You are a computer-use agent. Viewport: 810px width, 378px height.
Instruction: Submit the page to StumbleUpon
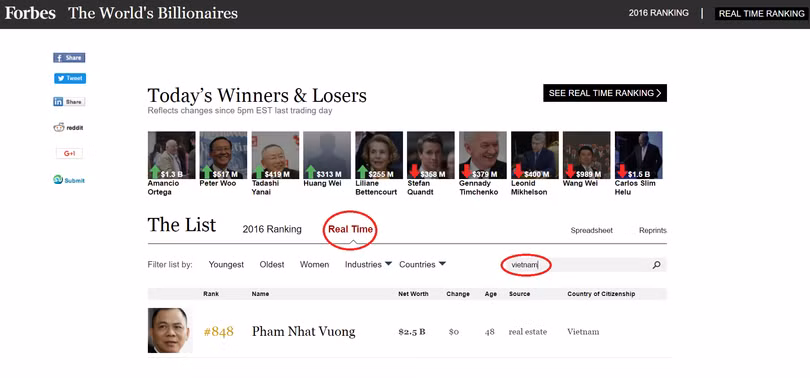69,180
